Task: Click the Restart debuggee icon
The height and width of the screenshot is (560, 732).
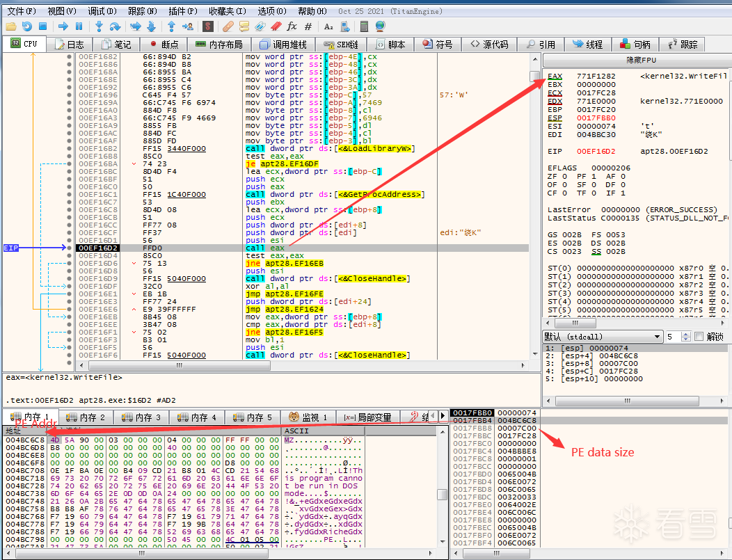Action: [26, 26]
